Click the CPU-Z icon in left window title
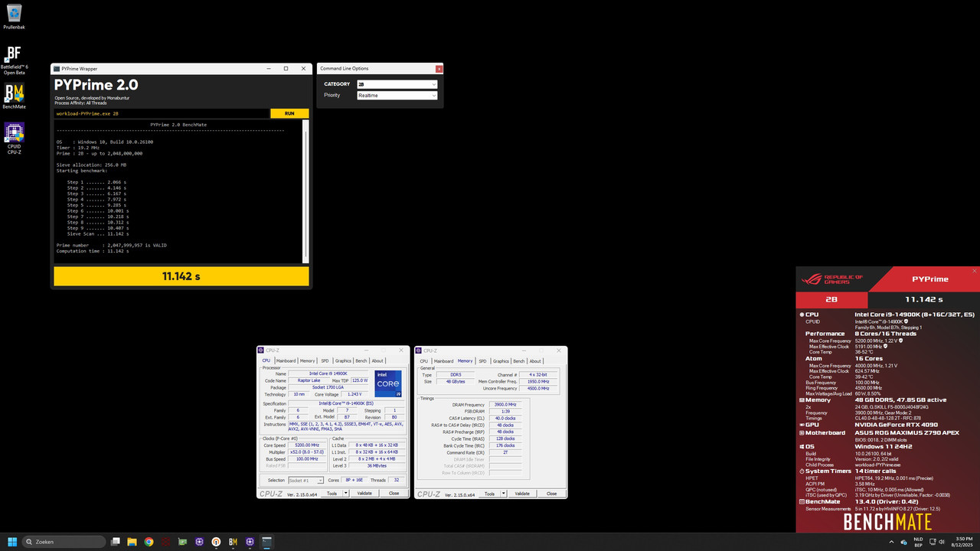 (x=260, y=350)
